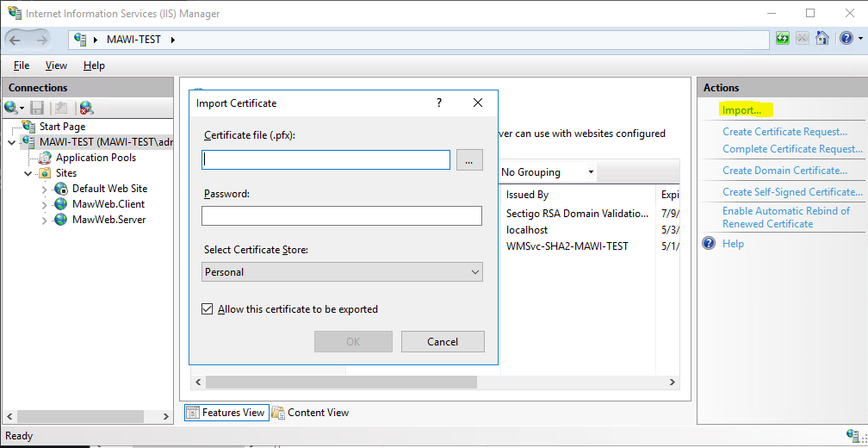Click Import... action link
Viewport: 868px width, 448px height.
(x=741, y=110)
